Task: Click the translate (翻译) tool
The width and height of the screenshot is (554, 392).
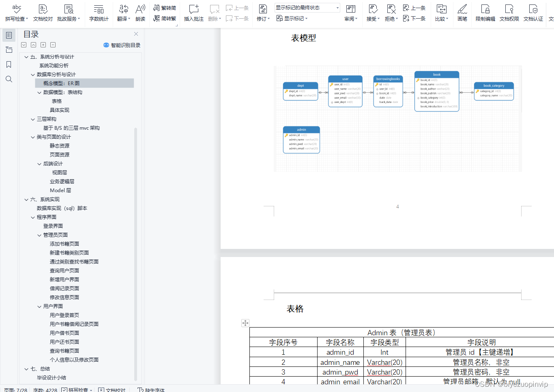Action: [x=124, y=12]
